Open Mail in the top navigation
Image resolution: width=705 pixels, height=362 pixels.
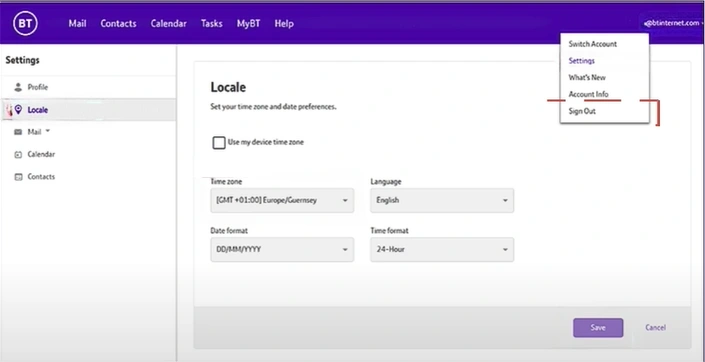(77, 23)
